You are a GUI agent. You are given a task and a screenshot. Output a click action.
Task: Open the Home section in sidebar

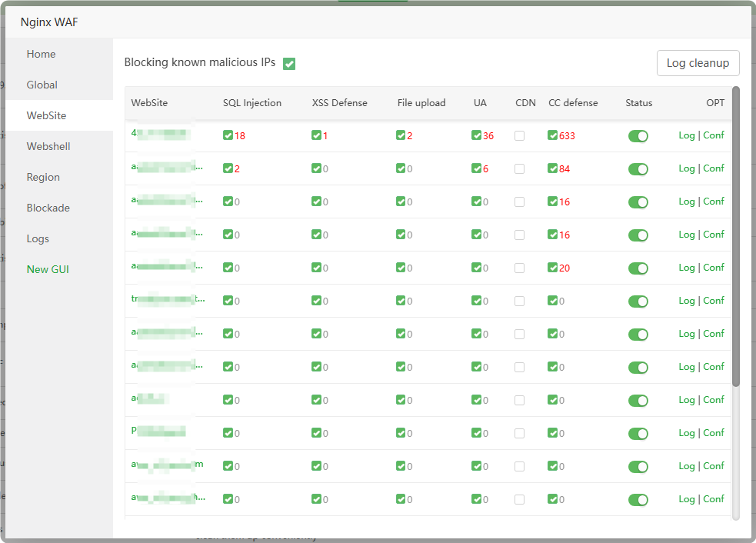point(41,54)
